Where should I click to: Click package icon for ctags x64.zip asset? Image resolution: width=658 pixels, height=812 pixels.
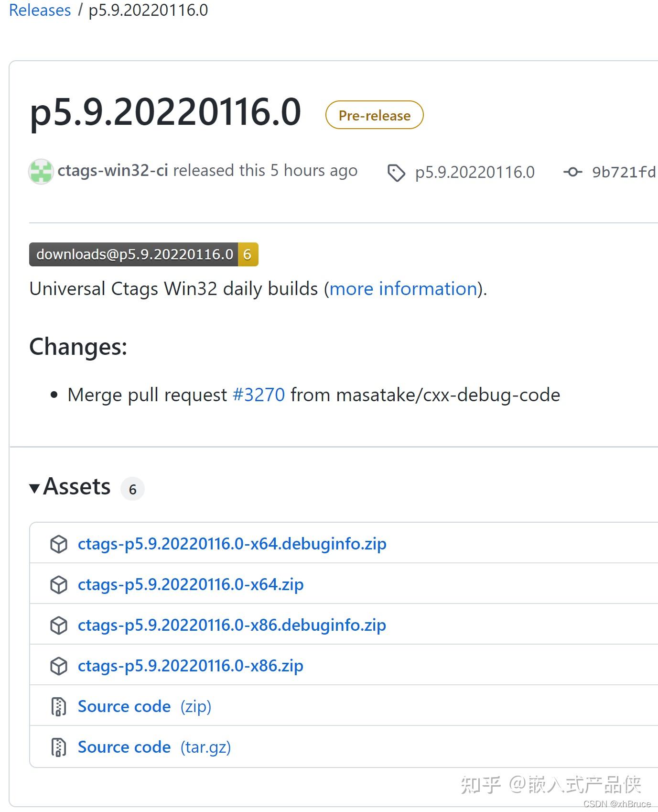tap(59, 585)
